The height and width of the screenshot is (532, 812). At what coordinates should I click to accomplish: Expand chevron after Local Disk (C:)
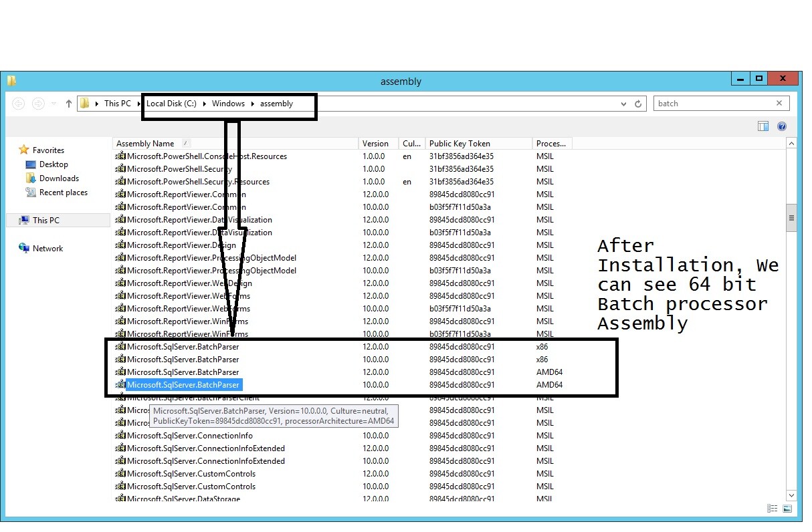point(204,104)
